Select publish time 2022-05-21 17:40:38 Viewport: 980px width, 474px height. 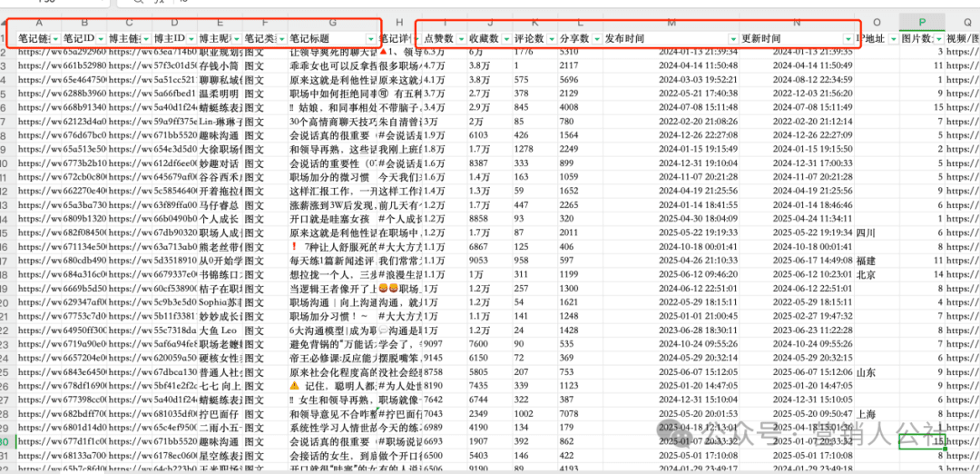tap(671, 93)
